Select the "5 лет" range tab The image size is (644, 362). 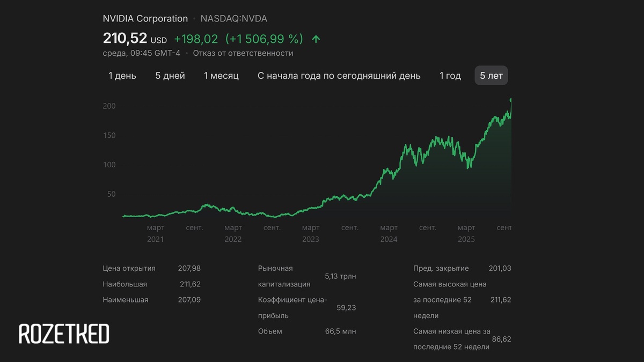point(491,76)
